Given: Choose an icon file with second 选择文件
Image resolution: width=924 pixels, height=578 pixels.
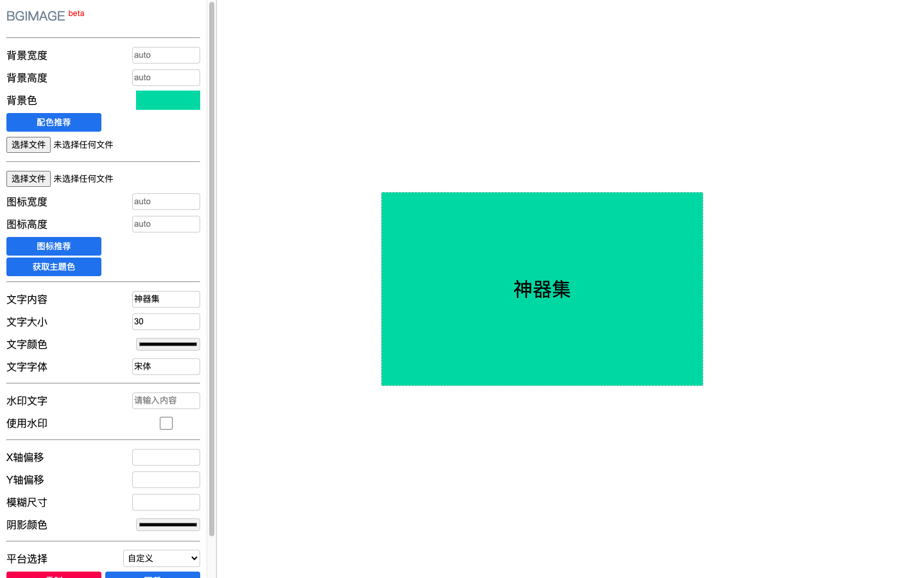Looking at the screenshot, I should click(x=28, y=179).
